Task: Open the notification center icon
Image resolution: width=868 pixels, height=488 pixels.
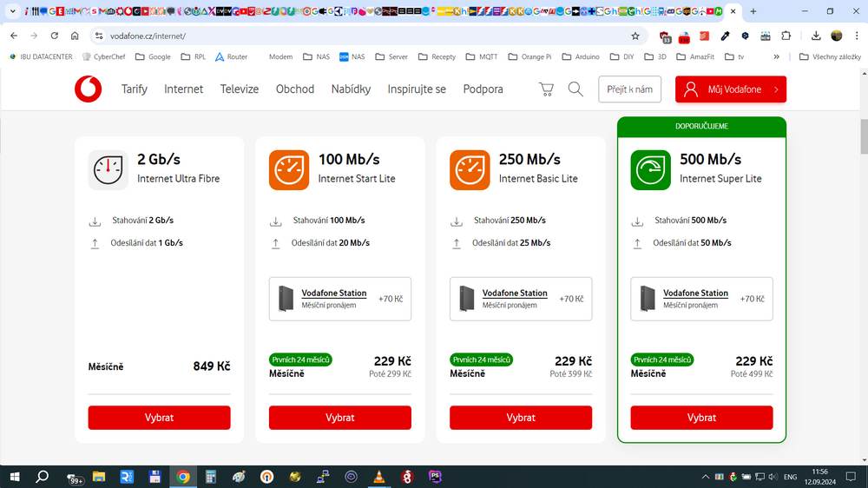Action: tap(851, 477)
